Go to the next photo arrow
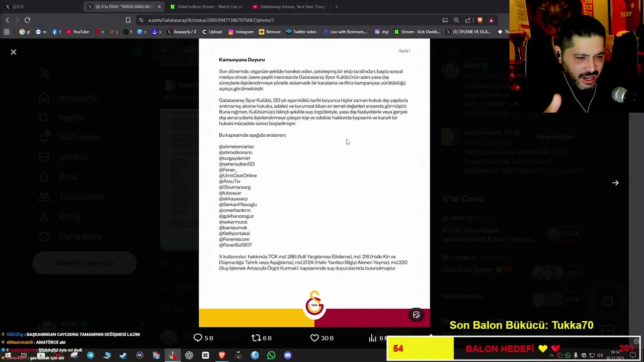 point(615,183)
